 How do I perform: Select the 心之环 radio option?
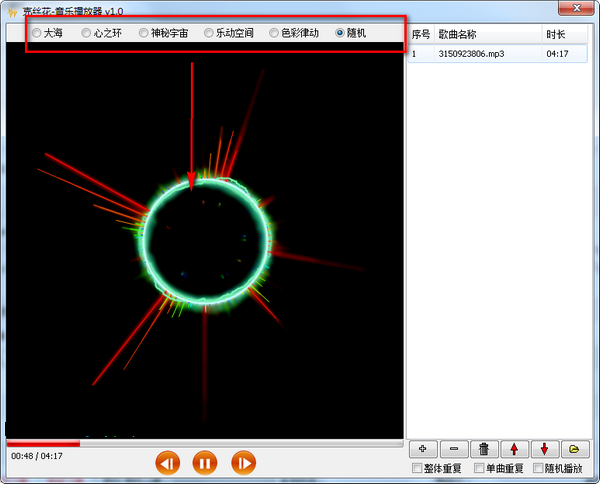(86, 33)
